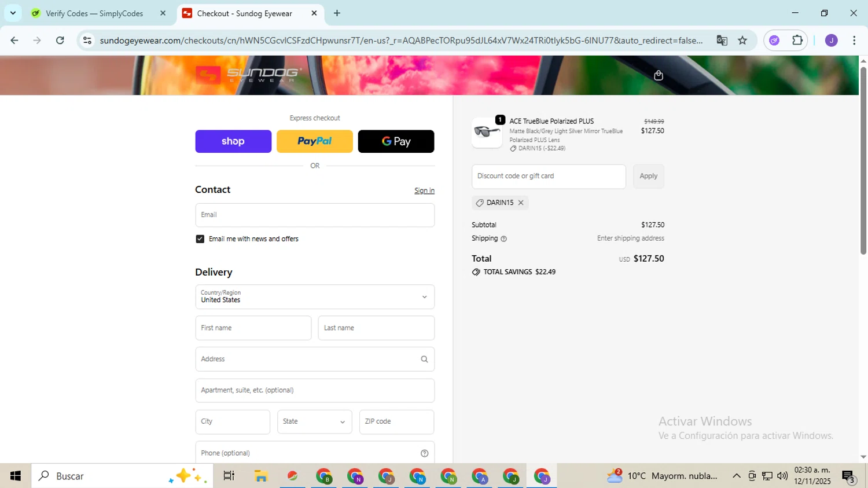Remove the DARIN15 discount code
868x488 pixels.
point(521,203)
